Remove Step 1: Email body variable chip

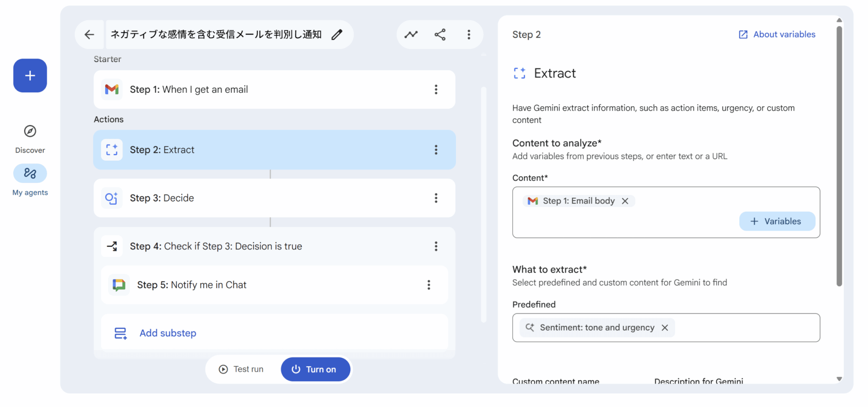tap(625, 201)
